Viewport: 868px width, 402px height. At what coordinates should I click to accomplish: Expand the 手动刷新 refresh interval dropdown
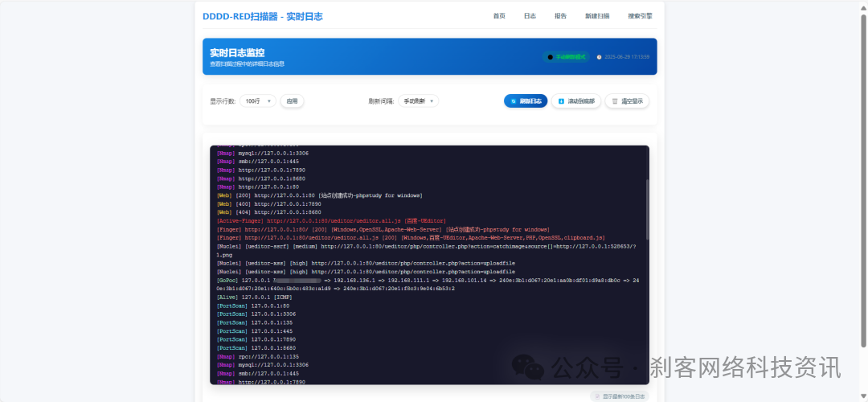click(418, 101)
